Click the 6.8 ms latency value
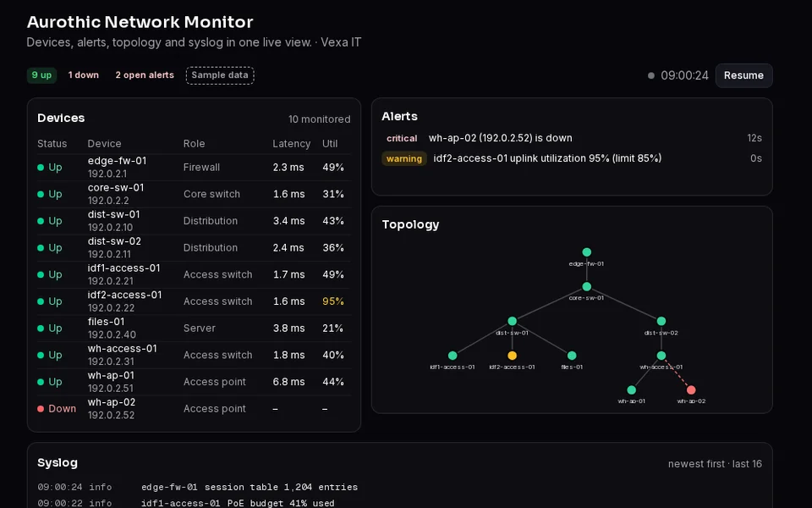Viewport: 812px width, 508px height. pyautogui.click(x=289, y=382)
